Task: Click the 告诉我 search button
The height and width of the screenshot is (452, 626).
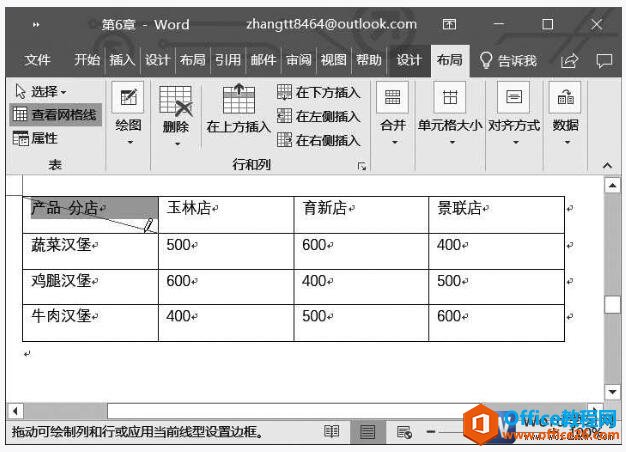Action: tap(508, 60)
